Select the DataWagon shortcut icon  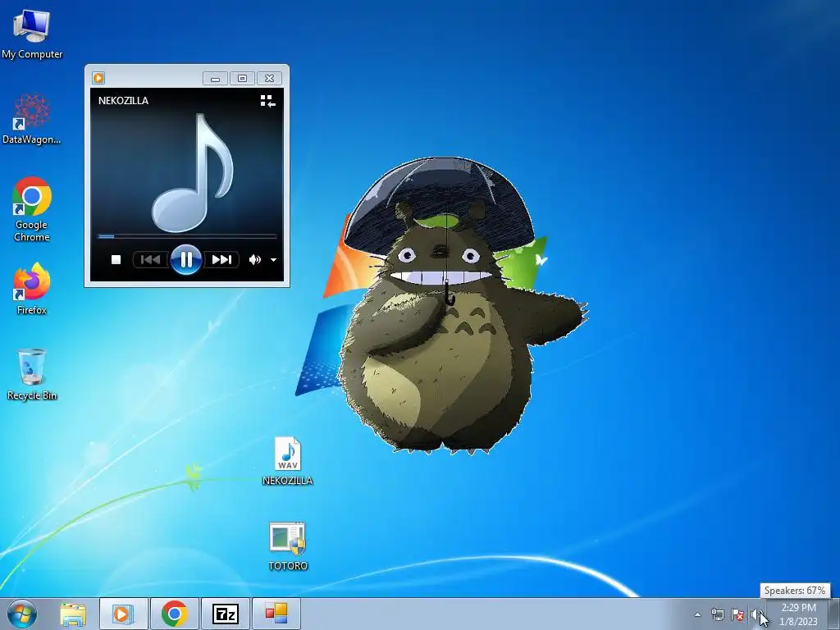[32, 119]
